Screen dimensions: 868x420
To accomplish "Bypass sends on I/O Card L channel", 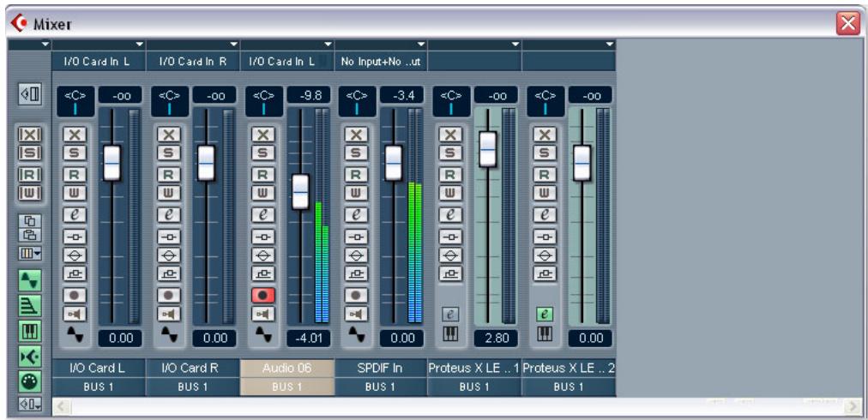I will click(x=74, y=273).
